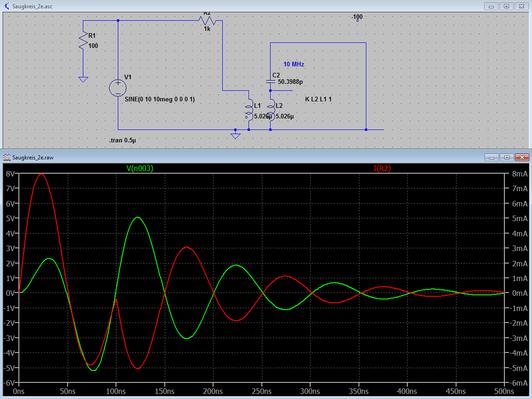Click the R2 resistor symbol
Viewport: 532px width, 399px height.
click(x=207, y=21)
